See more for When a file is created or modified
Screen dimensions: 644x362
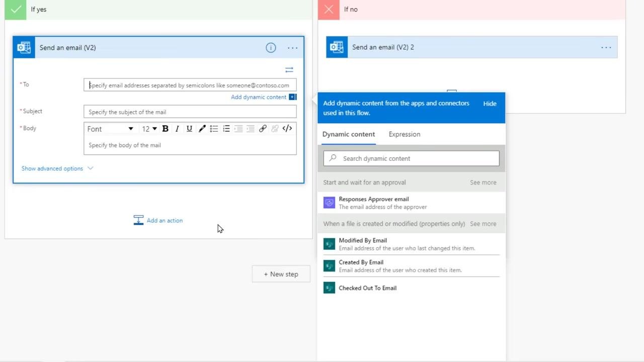point(483,224)
